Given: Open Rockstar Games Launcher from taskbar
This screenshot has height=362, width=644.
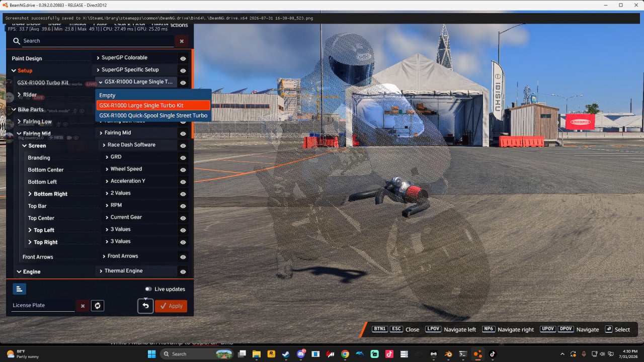Looking at the screenshot, I should 271,354.
